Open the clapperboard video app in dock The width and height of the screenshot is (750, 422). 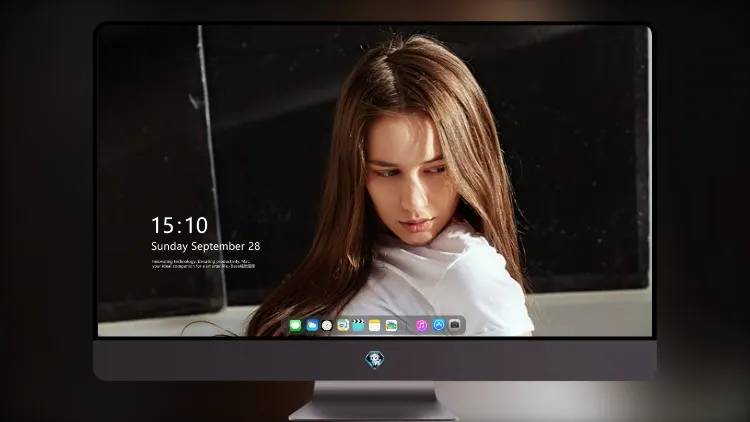[358, 325]
